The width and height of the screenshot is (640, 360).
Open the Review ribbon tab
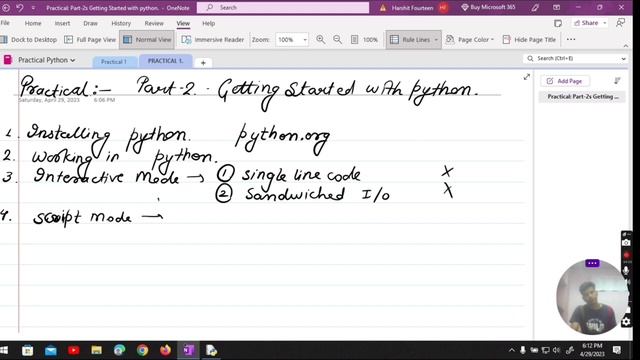coord(154,23)
